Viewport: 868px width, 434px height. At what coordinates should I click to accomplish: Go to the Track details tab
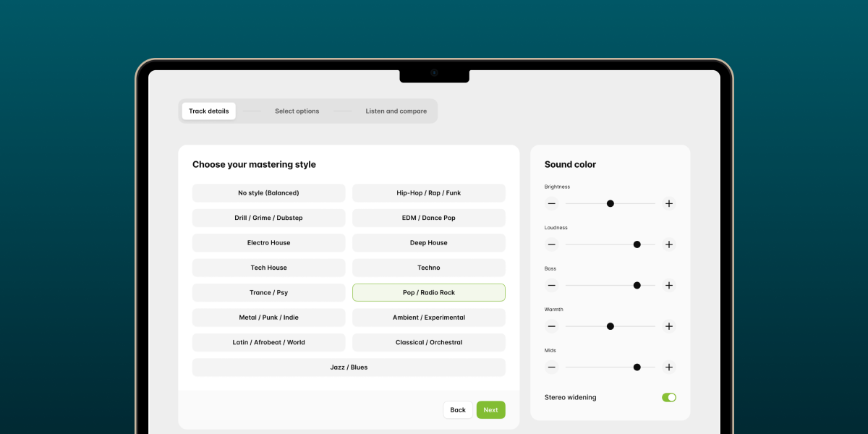(208, 111)
